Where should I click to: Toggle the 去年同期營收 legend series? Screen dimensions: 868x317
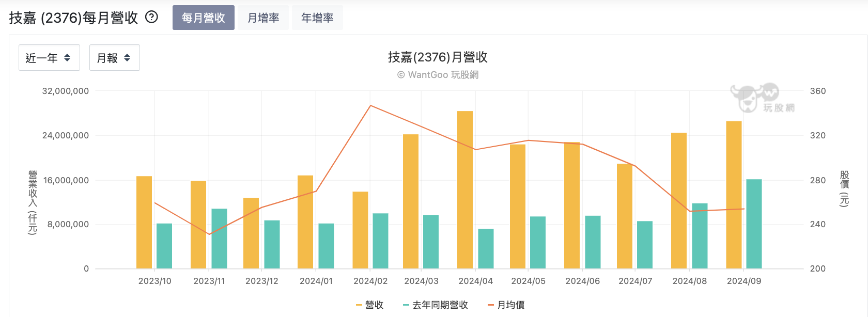tap(436, 305)
